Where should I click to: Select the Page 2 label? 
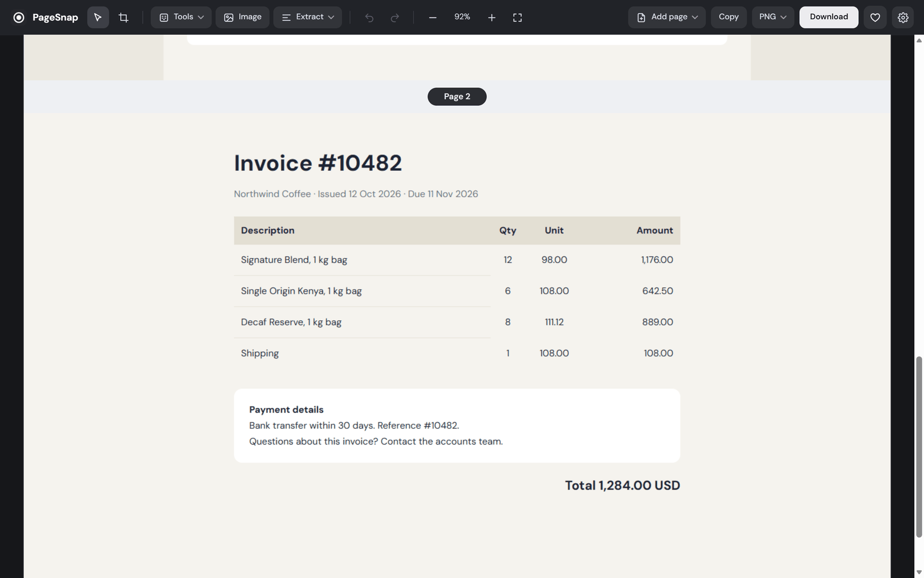[x=457, y=97]
